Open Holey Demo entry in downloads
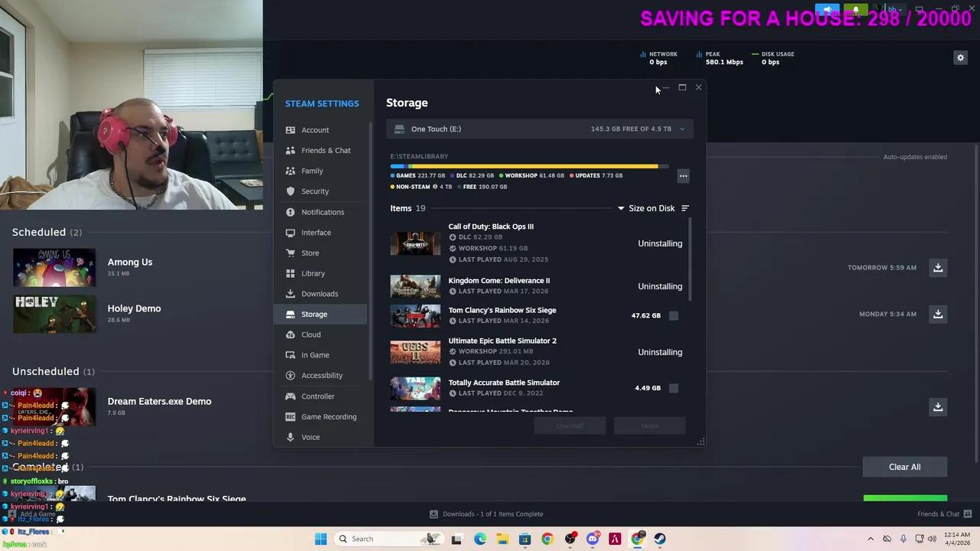This screenshot has width=980, height=551. tap(134, 308)
